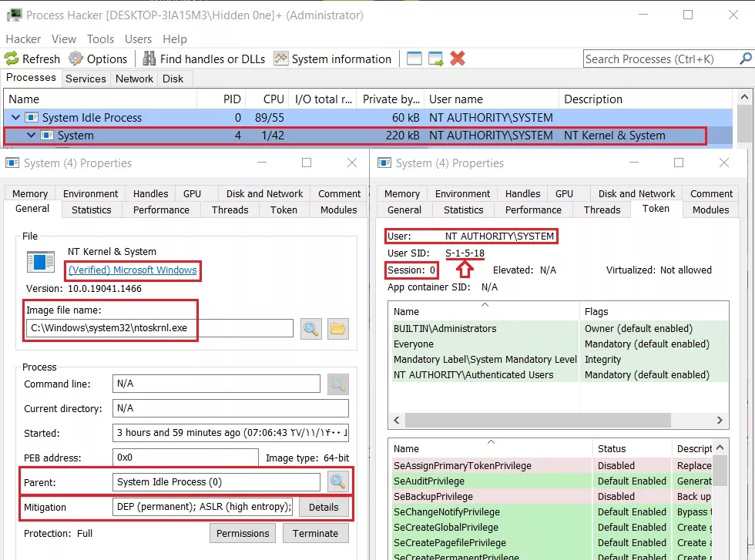Collapse the System Idle Process tree node
755x560 pixels.
pyautogui.click(x=16, y=118)
